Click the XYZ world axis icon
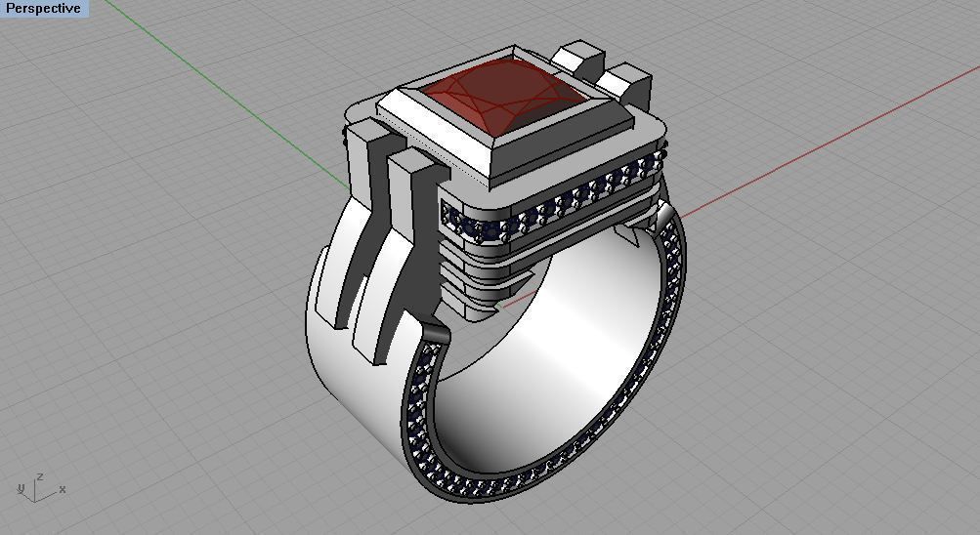This screenshot has height=535, width=980. click(41, 488)
